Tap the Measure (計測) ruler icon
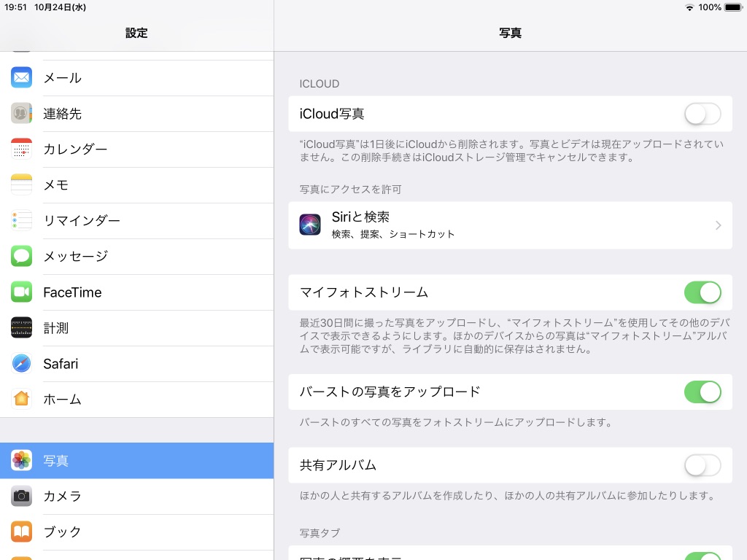The image size is (747, 560). [21, 327]
